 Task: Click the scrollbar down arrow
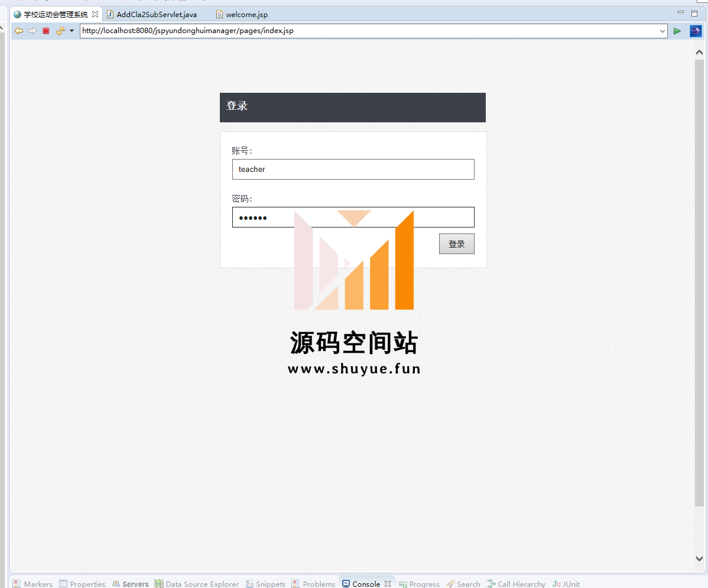(x=699, y=558)
